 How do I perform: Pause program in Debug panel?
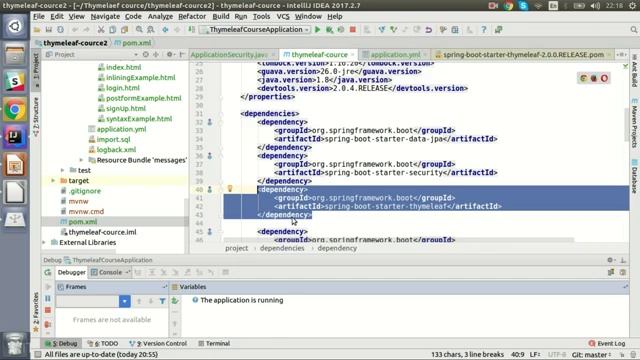[48, 299]
